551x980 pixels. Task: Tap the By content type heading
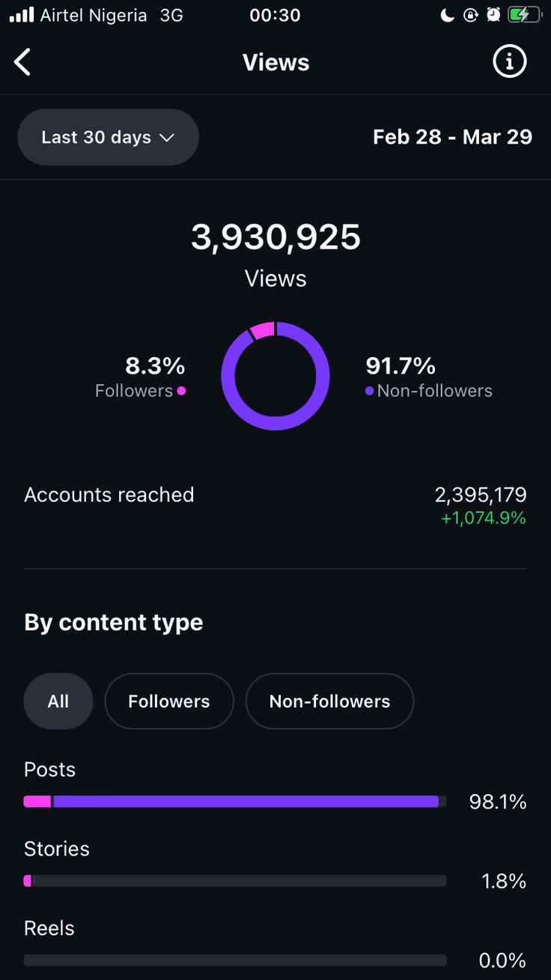pyautogui.click(x=114, y=622)
